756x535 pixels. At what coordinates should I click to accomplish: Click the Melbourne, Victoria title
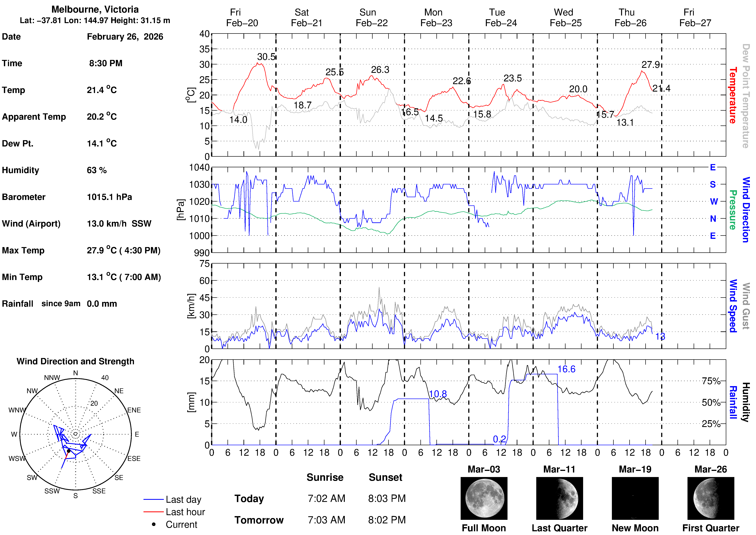point(95,9)
